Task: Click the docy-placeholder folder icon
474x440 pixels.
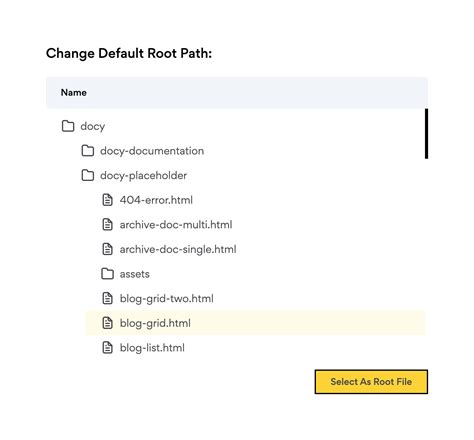Action: (88, 175)
